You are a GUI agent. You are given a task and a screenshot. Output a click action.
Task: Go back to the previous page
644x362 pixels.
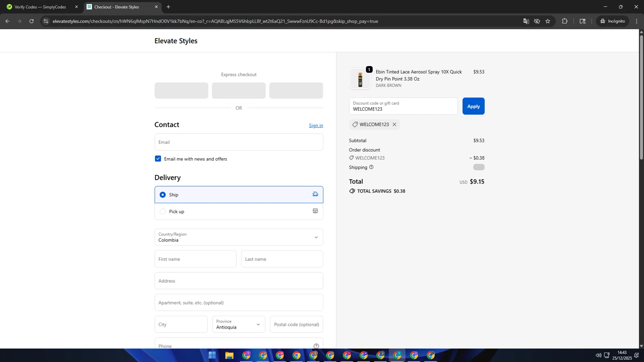click(7, 21)
